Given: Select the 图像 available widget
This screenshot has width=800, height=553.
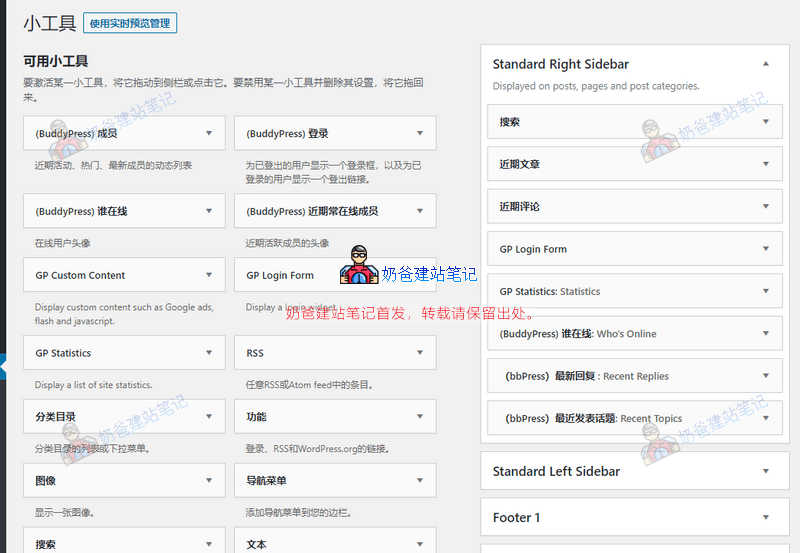Looking at the screenshot, I should point(110,481).
